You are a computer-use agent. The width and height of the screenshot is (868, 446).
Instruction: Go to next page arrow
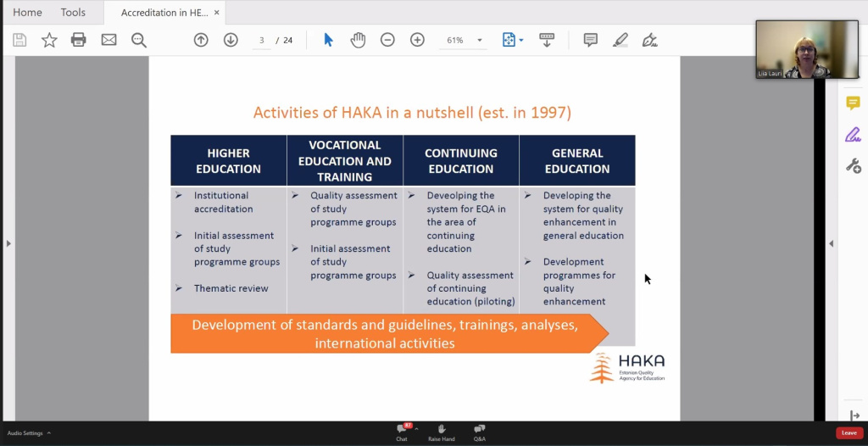(x=231, y=40)
